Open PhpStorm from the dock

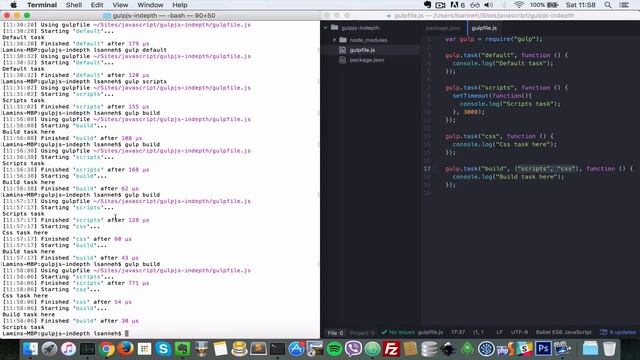click(505, 349)
